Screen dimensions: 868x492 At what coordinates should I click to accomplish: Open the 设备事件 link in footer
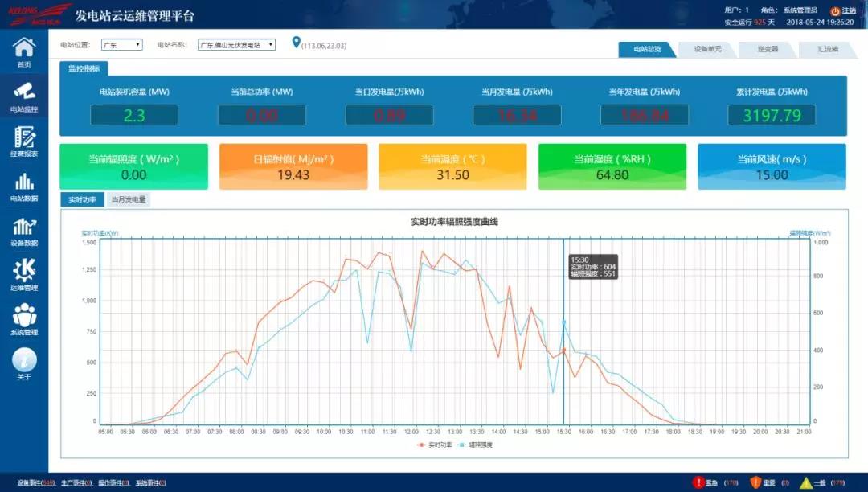[35, 482]
